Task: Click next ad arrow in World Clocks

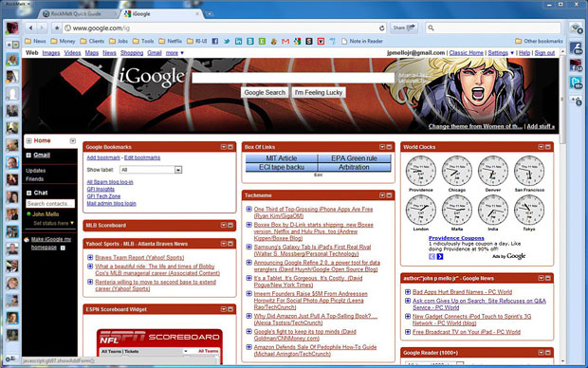Action: click(440, 257)
